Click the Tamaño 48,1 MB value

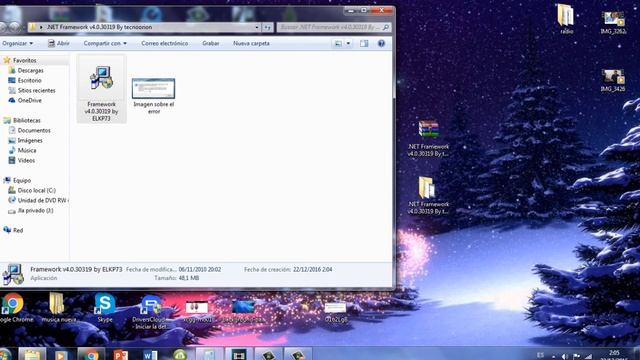189,278
